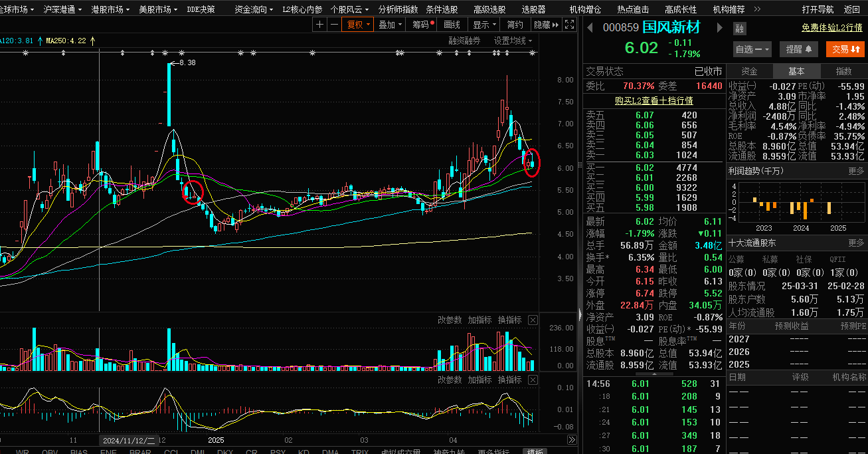Zoom out chart with minus icon
This screenshot has width=868, height=454.
tap(334, 25)
